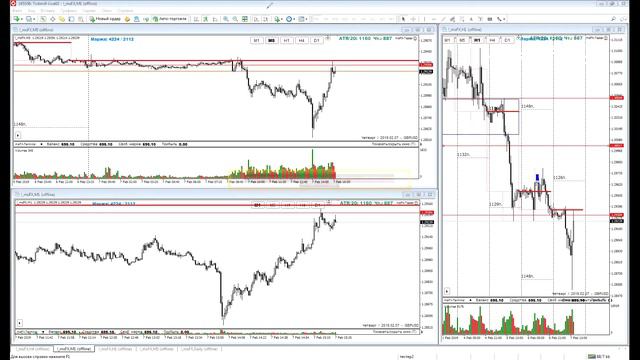Select M1 timeframe in bottom-left chart

pyautogui.click(x=257, y=204)
